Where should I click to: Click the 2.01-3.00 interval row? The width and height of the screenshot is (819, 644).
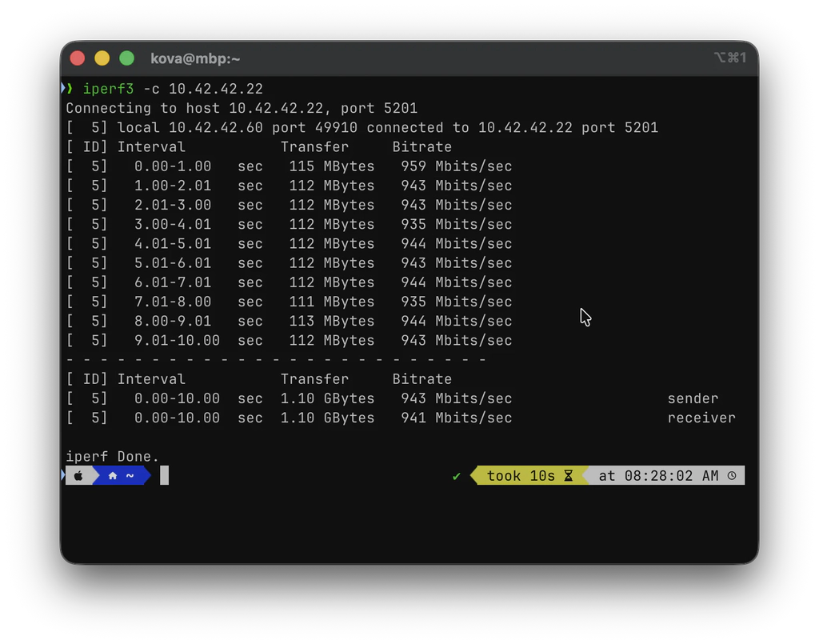tap(289, 205)
